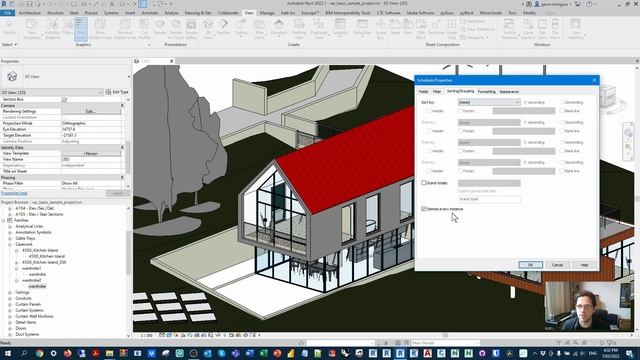The image size is (640, 360).
Task: Collapse the Families node in Project Browser
Action: 3,220
